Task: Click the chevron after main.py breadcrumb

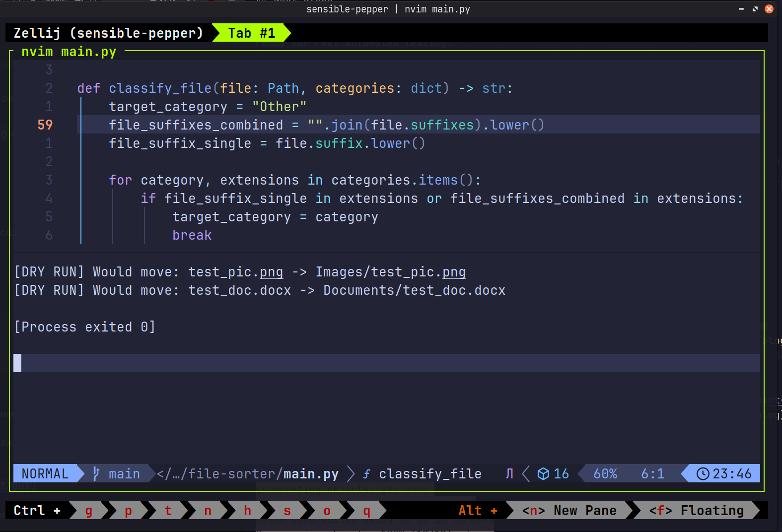Action: tap(351, 474)
